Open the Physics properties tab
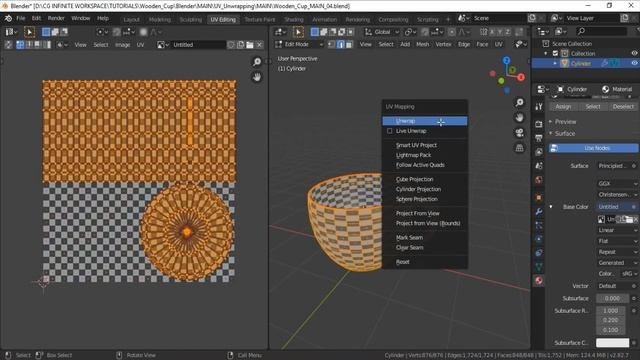640x360 pixels. (x=539, y=239)
